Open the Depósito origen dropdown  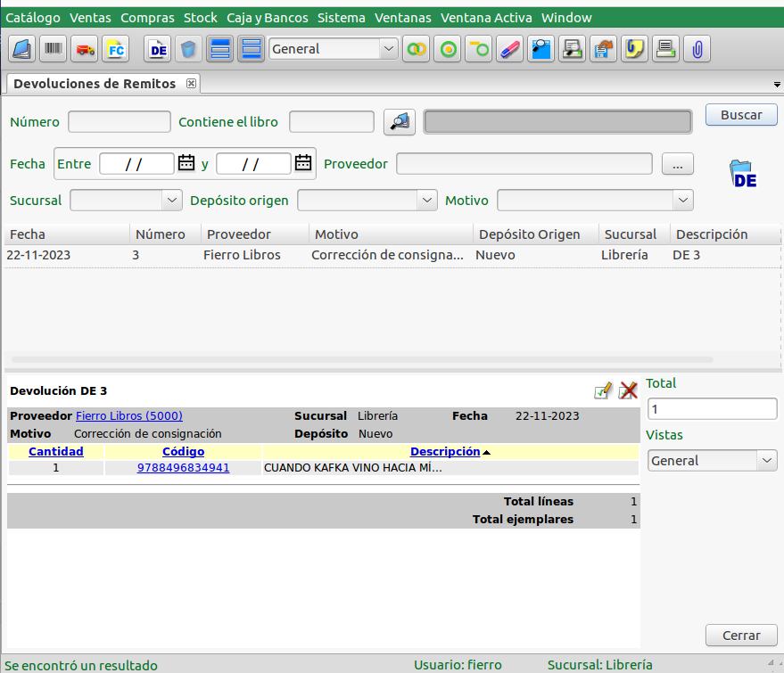click(367, 201)
